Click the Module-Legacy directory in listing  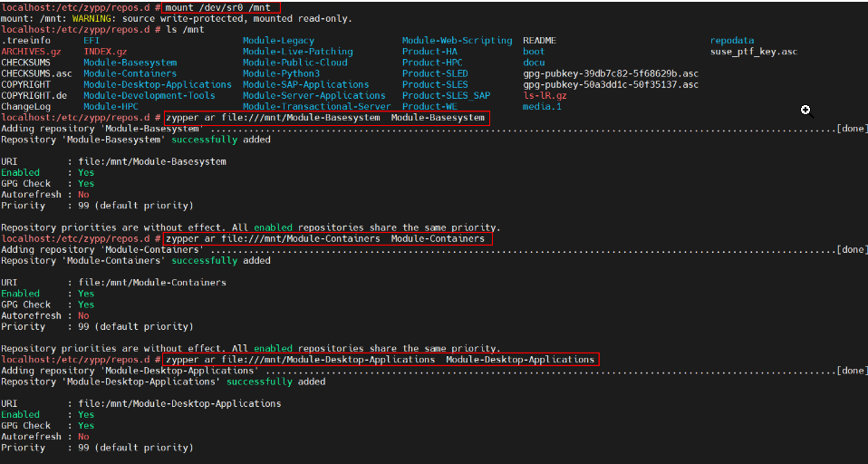[x=278, y=41]
